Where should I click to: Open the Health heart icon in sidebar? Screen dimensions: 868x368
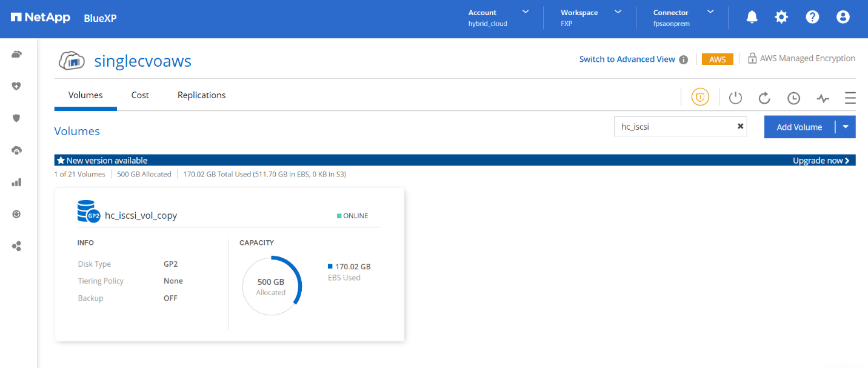pyautogui.click(x=17, y=86)
